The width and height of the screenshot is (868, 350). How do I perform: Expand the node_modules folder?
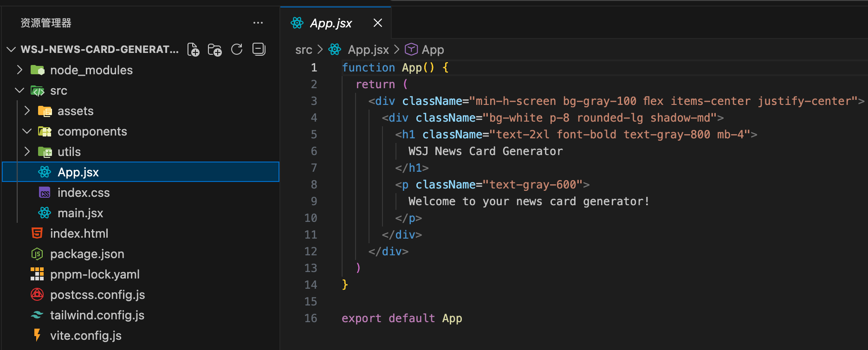[19, 70]
